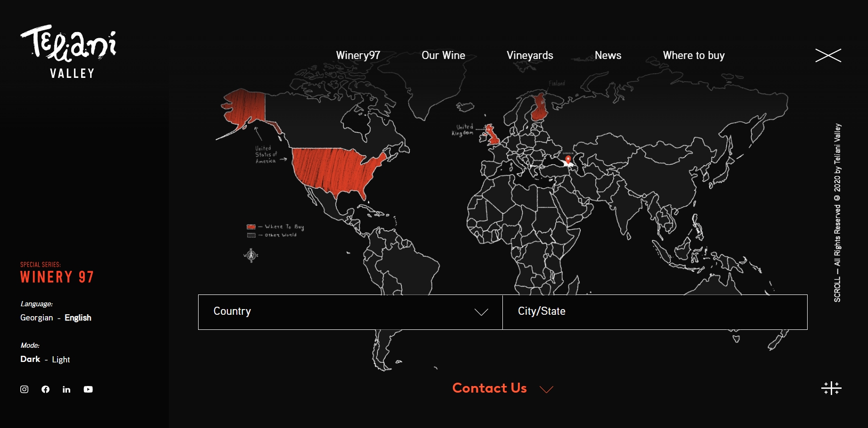The width and height of the screenshot is (868, 428).
Task: Open the Facebook social icon
Action: click(x=45, y=389)
